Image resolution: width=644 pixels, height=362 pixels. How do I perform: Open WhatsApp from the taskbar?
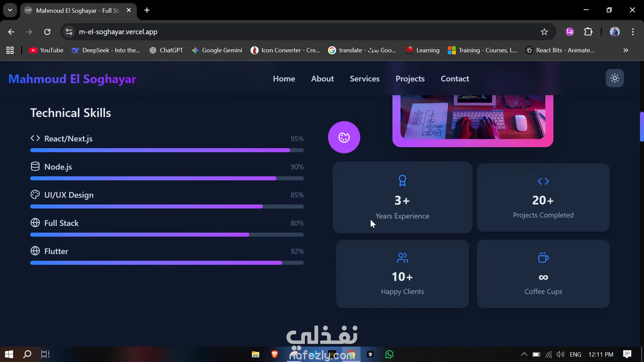389,354
